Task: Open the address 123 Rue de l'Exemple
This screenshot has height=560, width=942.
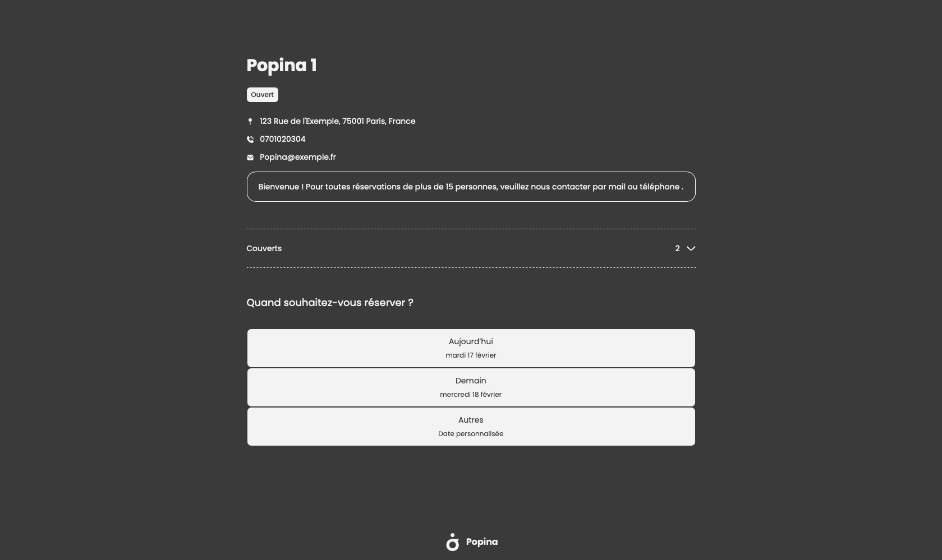Action: coord(338,121)
